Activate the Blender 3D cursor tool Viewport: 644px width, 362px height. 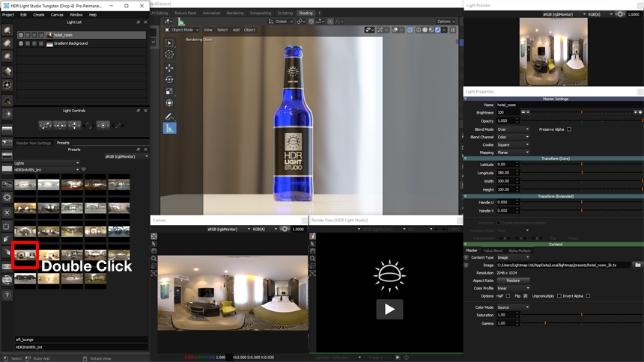[169, 54]
